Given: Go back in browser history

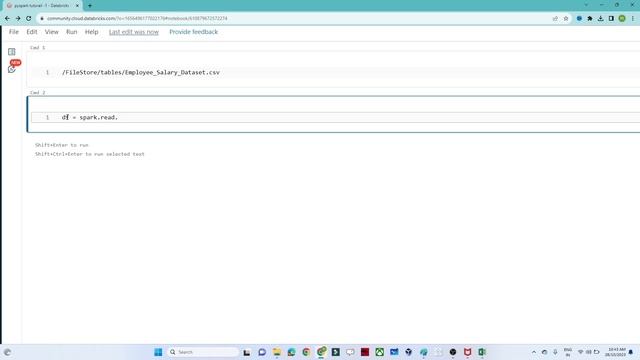Looking at the screenshot, I should tap(7, 18).
